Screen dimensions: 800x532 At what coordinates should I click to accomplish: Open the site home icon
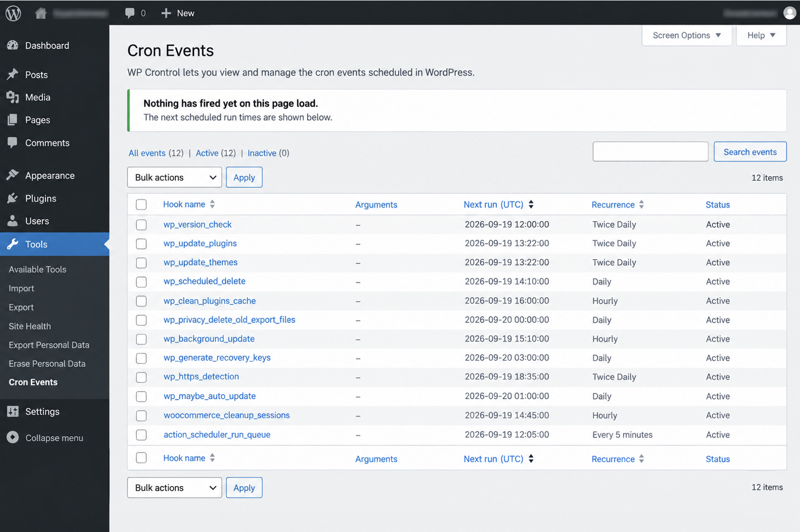(x=41, y=13)
